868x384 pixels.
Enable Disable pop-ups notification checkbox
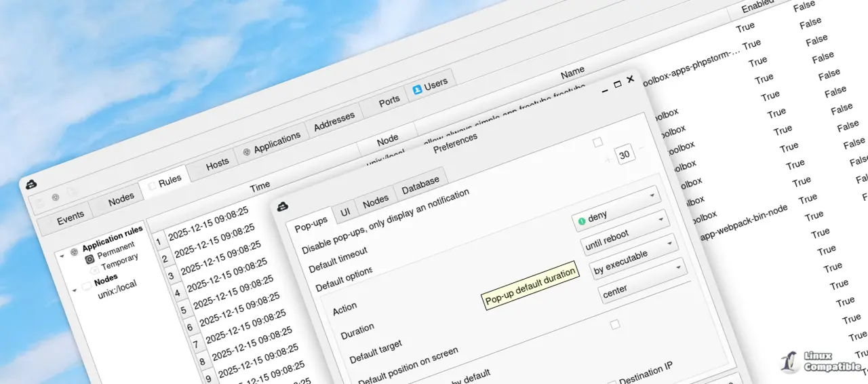(597, 142)
